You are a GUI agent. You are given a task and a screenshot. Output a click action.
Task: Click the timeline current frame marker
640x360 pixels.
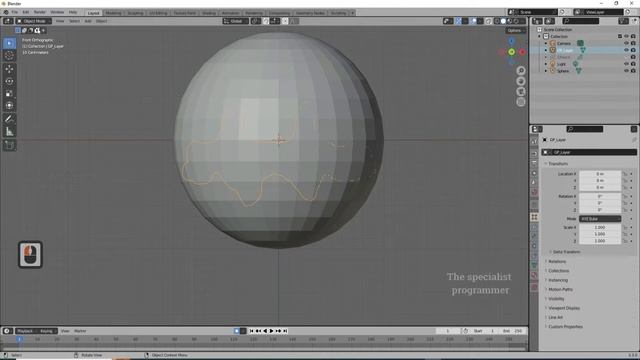(x=19, y=339)
